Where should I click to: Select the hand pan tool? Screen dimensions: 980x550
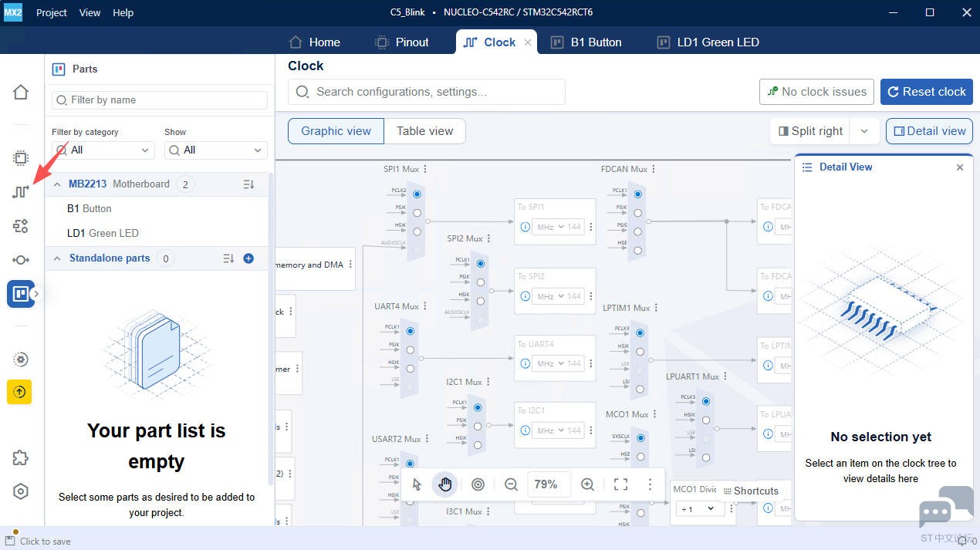(x=445, y=484)
